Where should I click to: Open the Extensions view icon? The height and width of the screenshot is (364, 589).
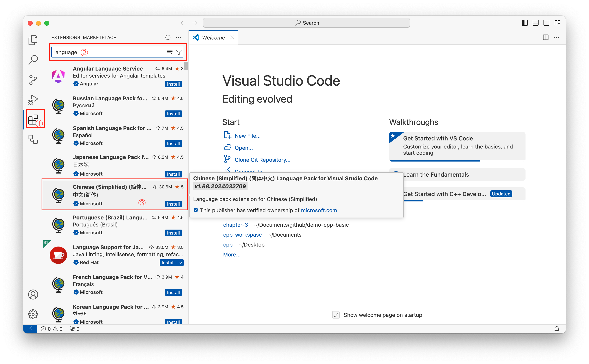tap(33, 119)
